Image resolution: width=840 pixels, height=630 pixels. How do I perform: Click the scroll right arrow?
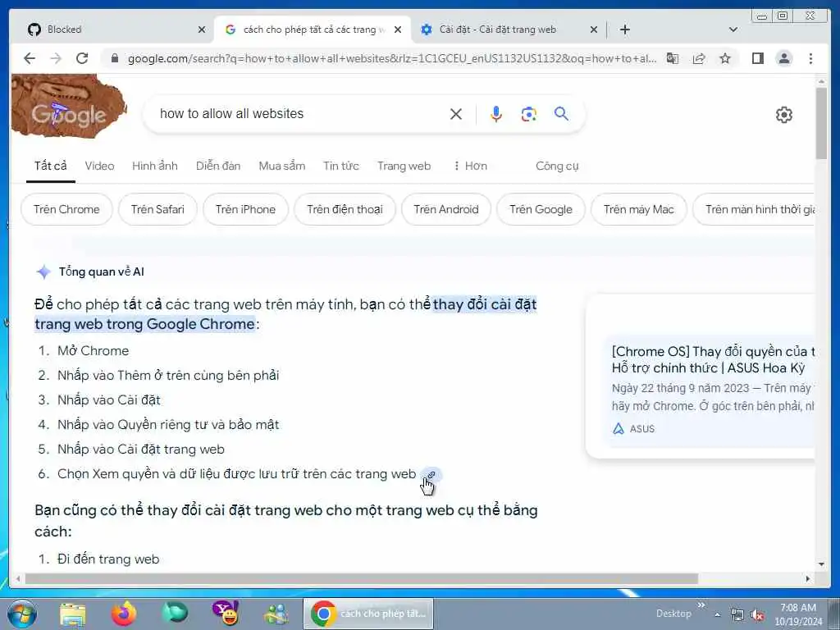(808, 578)
